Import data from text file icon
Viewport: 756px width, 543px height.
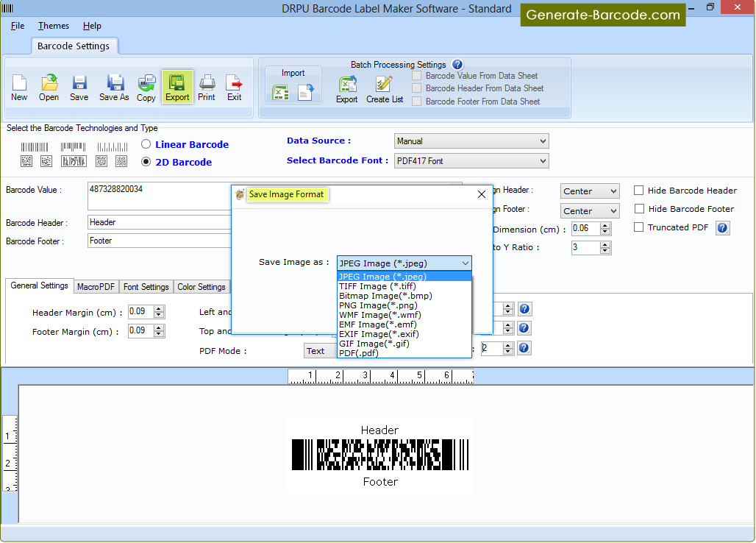pyautogui.click(x=306, y=92)
